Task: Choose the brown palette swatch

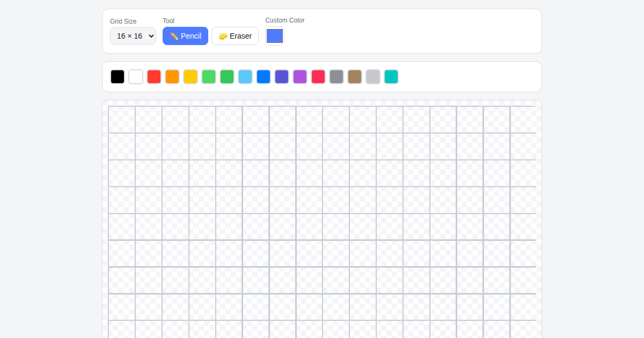Action: 355,77
